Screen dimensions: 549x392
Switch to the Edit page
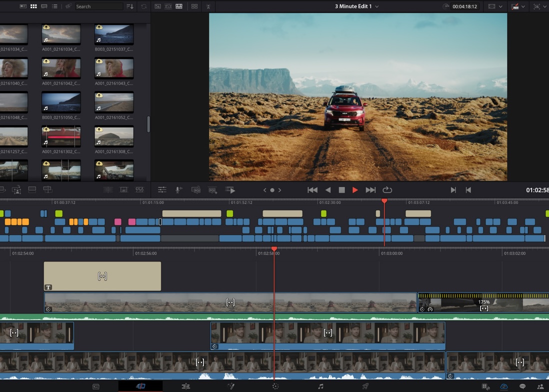click(186, 386)
